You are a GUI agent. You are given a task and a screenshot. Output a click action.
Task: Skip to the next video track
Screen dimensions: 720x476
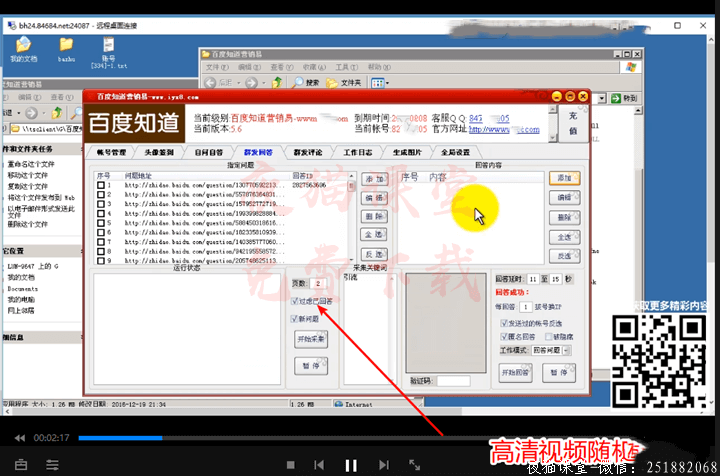[384, 465]
